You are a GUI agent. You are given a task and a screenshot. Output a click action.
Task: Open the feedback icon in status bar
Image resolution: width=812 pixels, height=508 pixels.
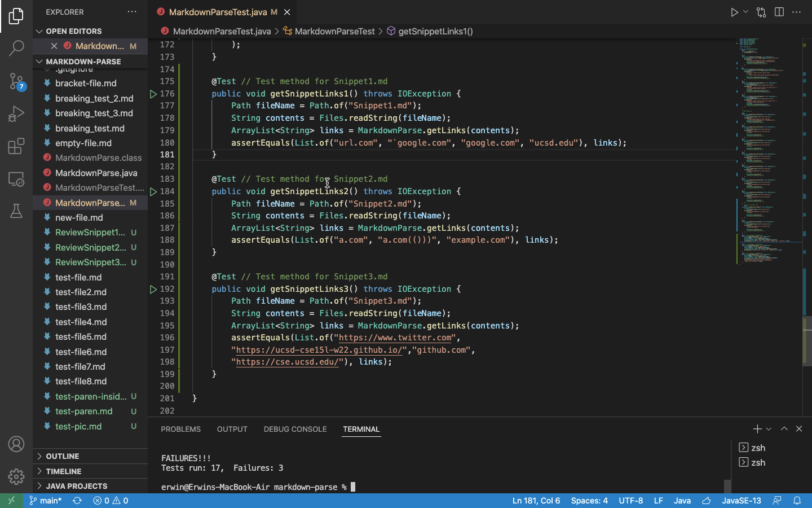777,501
